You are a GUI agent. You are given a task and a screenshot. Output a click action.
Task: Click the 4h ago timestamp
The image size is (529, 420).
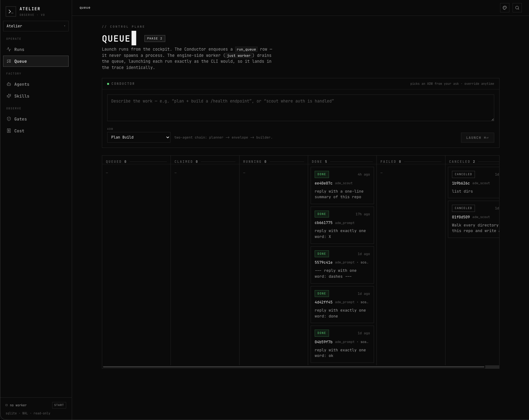pyautogui.click(x=364, y=175)
